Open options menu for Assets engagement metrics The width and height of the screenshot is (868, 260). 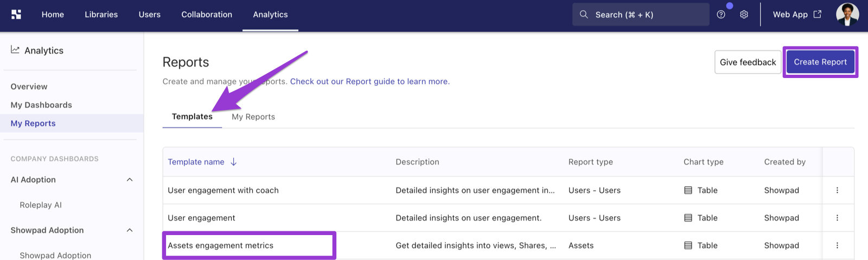pos(837,245)
